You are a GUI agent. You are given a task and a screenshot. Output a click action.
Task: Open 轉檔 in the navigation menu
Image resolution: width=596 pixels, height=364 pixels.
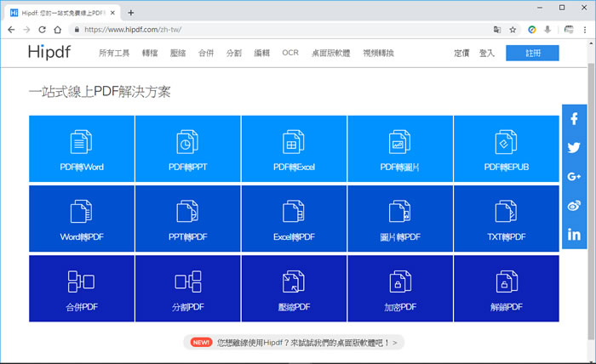click(150, 53)
